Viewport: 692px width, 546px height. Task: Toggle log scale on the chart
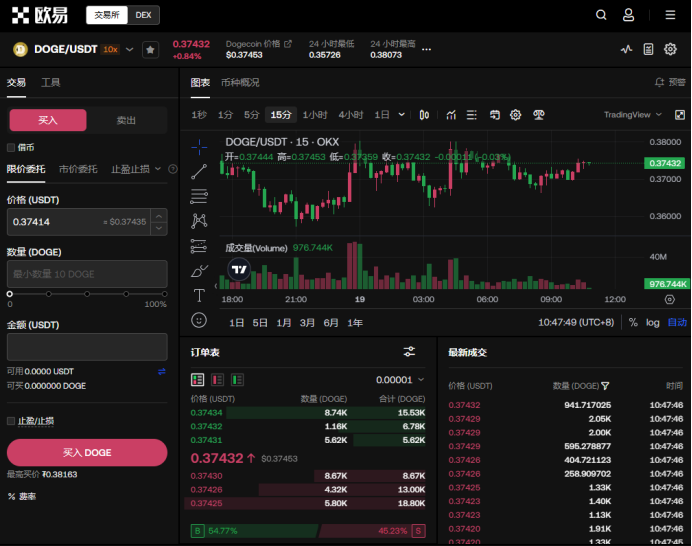click(x=652, y=322)
